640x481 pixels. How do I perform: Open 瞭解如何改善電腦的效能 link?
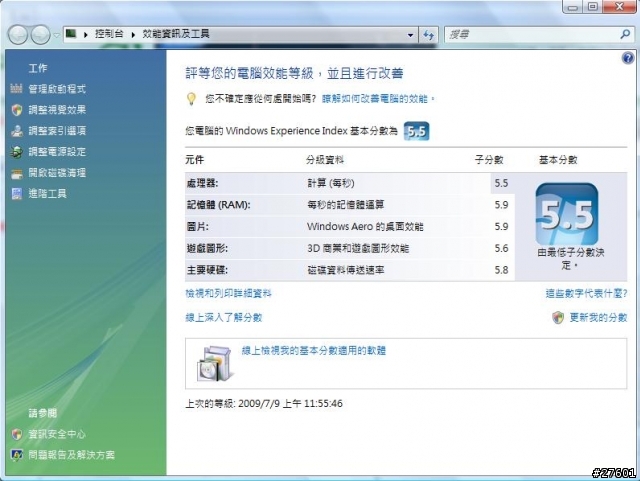(375, 99)
